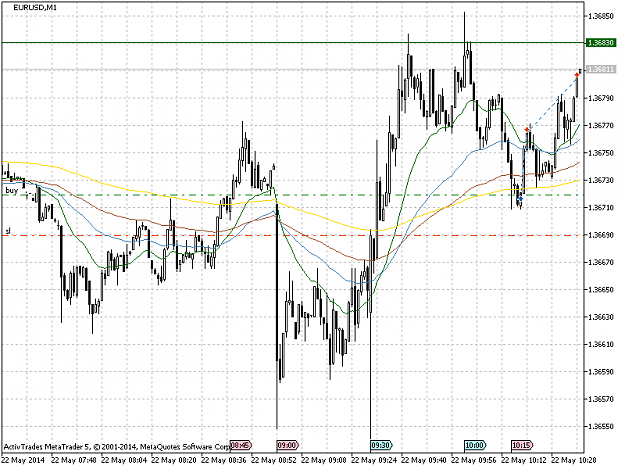
Task: Click the 1.36590 price axis value
Action: tap(601, 372)
